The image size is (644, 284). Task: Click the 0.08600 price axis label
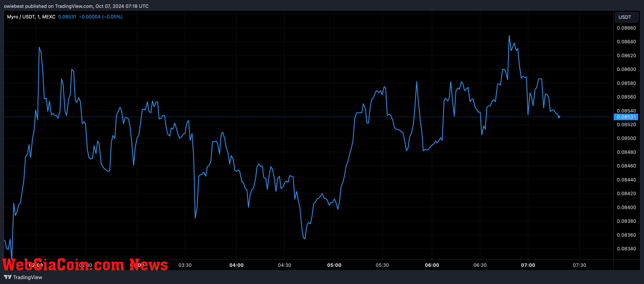click(626, 69)
